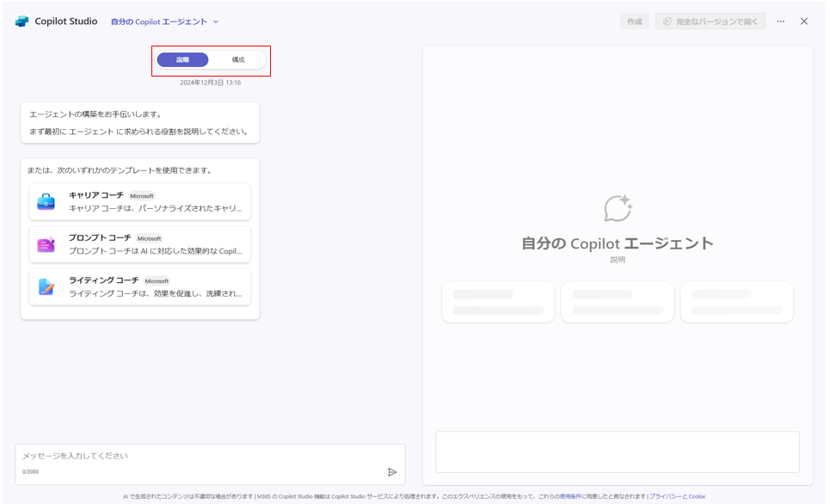This screenshot has width=830, height=504.
Task: Click the エージェントの構築をお手伝いします message
Action: tap(95, 114)
